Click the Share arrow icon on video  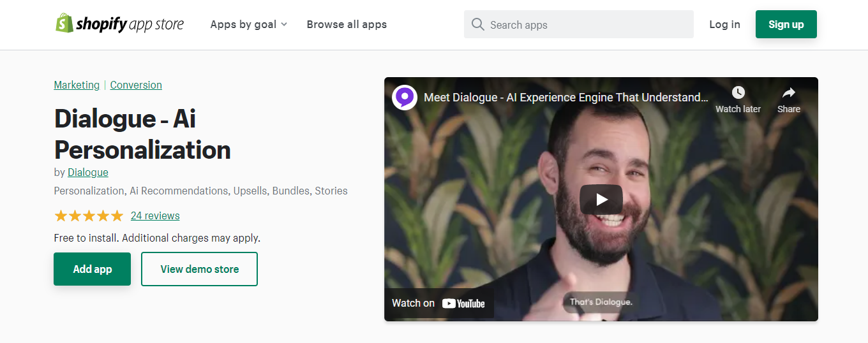(788, 93)
